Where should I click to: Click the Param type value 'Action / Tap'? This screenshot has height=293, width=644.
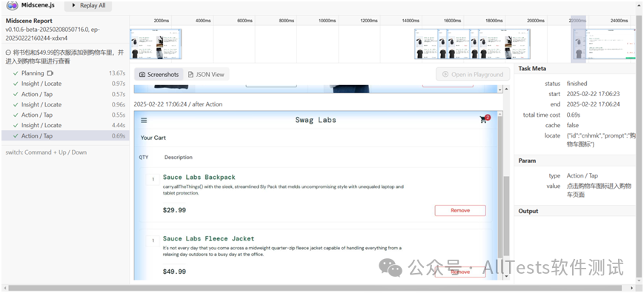(582, 176)
